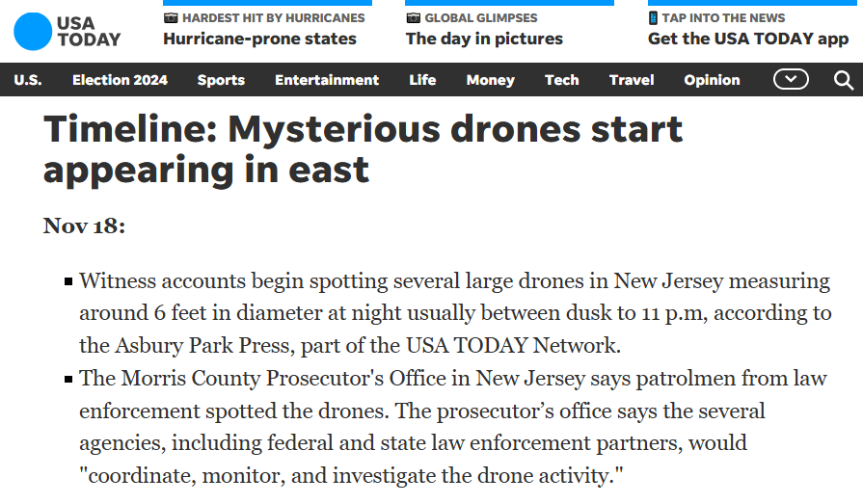Choose Money from the navigation bar

pos(490,80)
